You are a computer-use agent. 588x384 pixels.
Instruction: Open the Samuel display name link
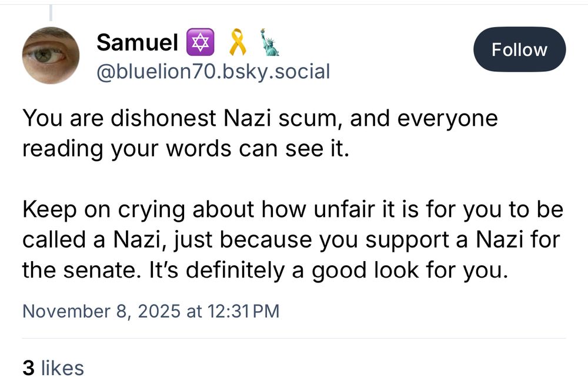[x=136, y=42]
